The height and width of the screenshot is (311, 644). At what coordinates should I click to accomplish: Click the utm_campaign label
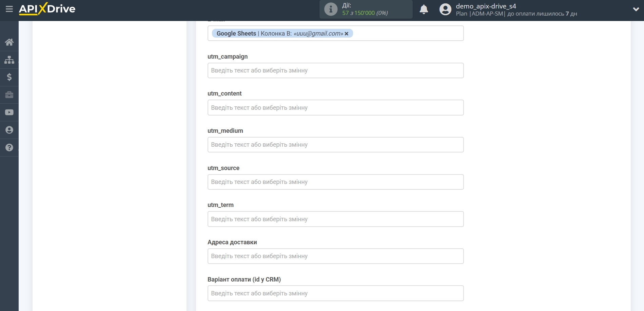click(x=228, y=57)
